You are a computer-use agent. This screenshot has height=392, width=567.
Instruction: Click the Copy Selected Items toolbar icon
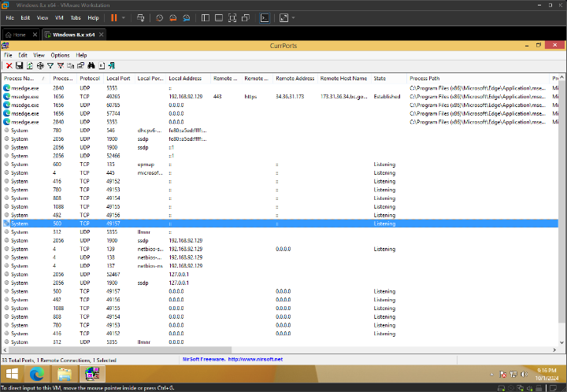(71, 66)
